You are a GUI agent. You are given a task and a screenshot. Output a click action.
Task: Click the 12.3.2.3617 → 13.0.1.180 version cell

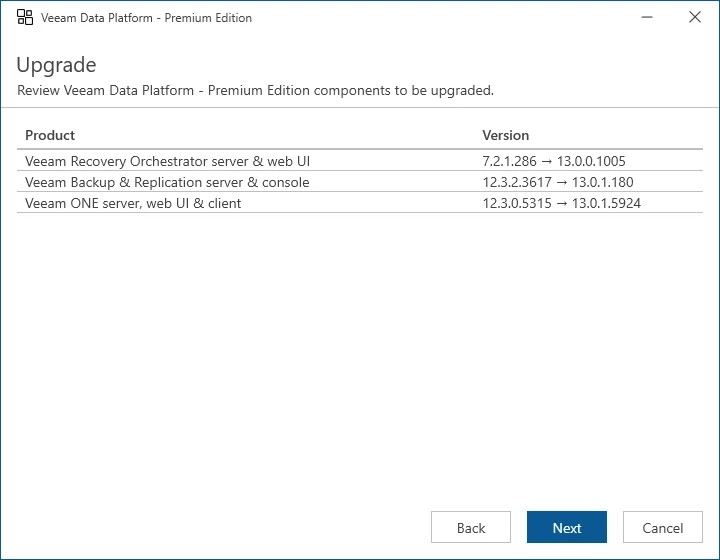click(x=557, y=182)
